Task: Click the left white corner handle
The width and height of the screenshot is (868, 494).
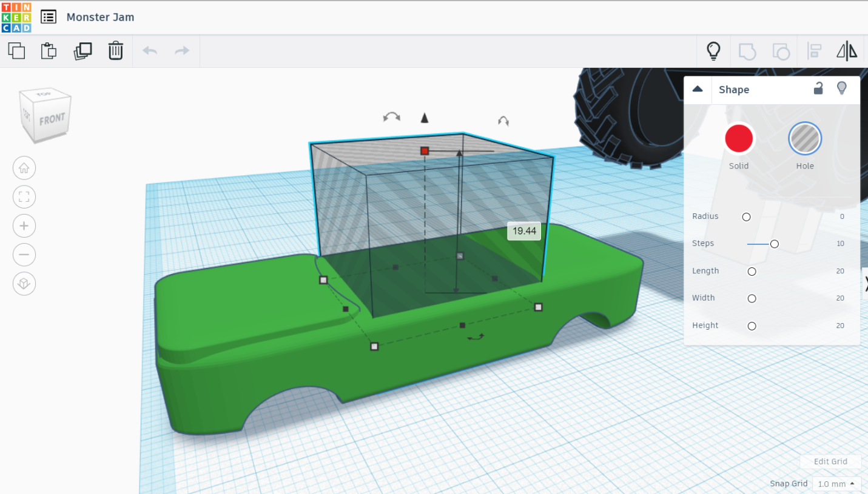Action: point(323,280)
